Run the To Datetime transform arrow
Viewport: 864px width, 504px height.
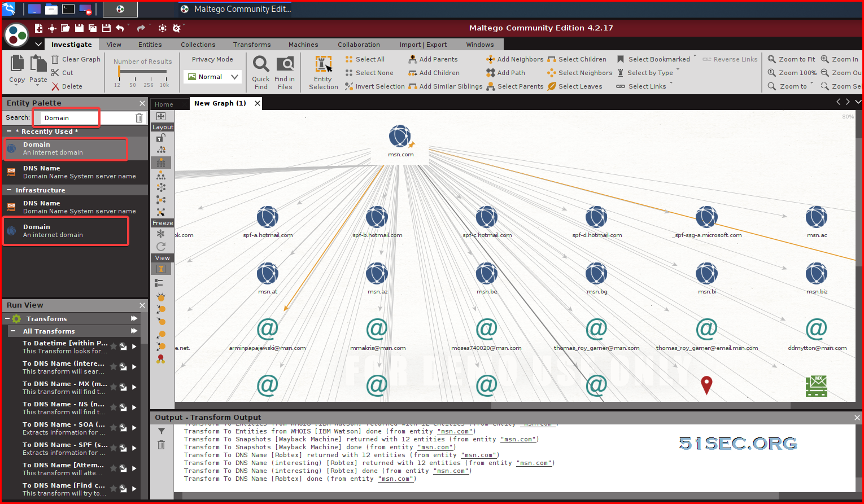(x=134, y=347)
